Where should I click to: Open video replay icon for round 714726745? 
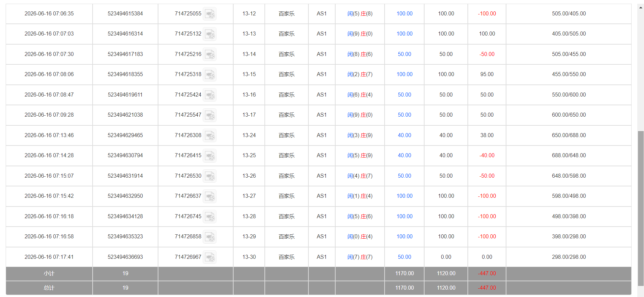(210, 217)
